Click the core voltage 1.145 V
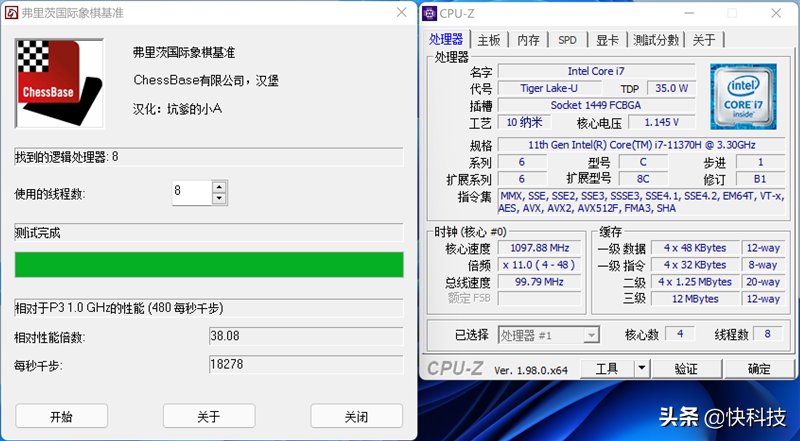Screen dimensions: 800x441 [662, 122]
